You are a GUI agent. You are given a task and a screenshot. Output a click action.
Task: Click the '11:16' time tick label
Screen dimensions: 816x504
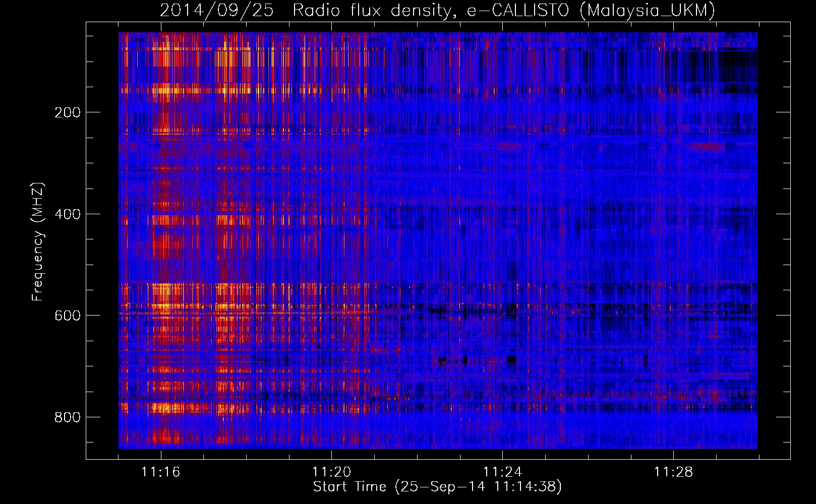(x=161, y=472)
